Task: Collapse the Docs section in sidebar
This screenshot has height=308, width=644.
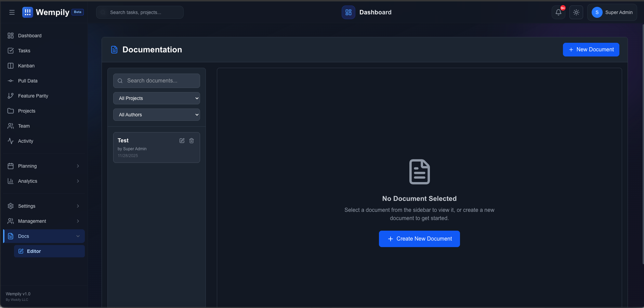Action: pyautogui.click(x=43, y=236)
